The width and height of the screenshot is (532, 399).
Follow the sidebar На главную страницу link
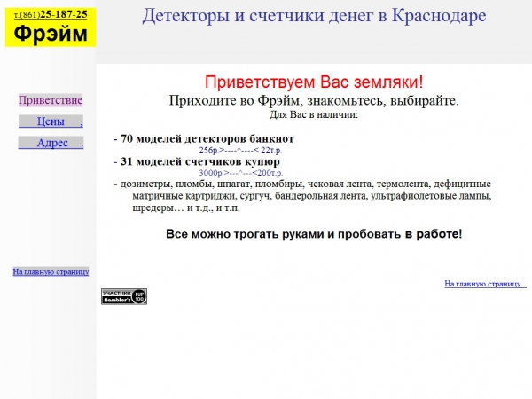tap(51, 271)
